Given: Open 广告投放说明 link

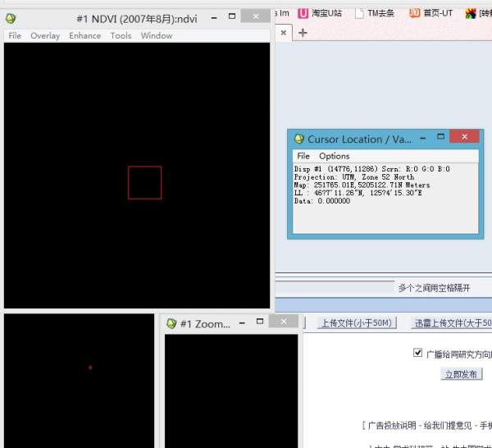Looking at the screenshot, I should [392, 426].
